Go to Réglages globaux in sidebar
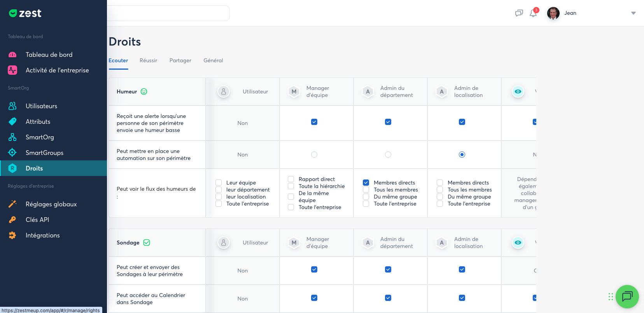The width and height of the screenshot is (644, 313). [x=51, y=204]
